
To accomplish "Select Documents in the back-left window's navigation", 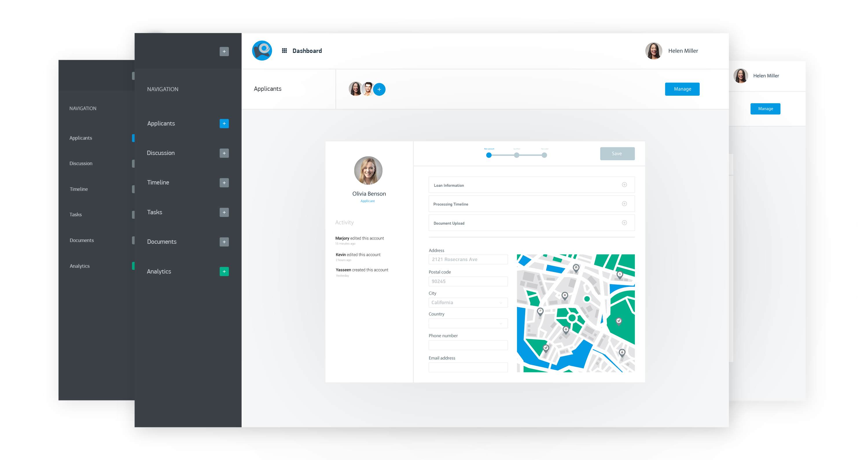I will (x=82, y=241).
